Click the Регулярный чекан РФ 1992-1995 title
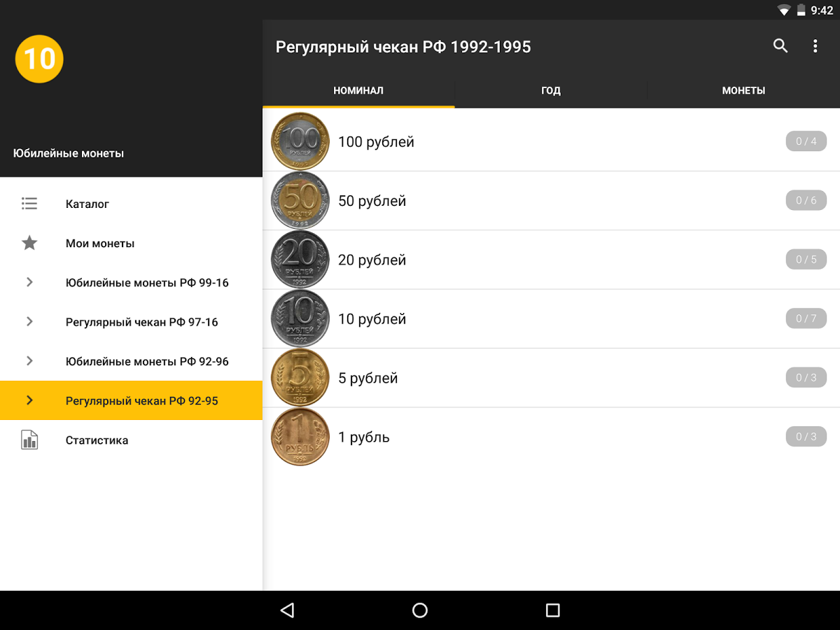 point(403,47)
